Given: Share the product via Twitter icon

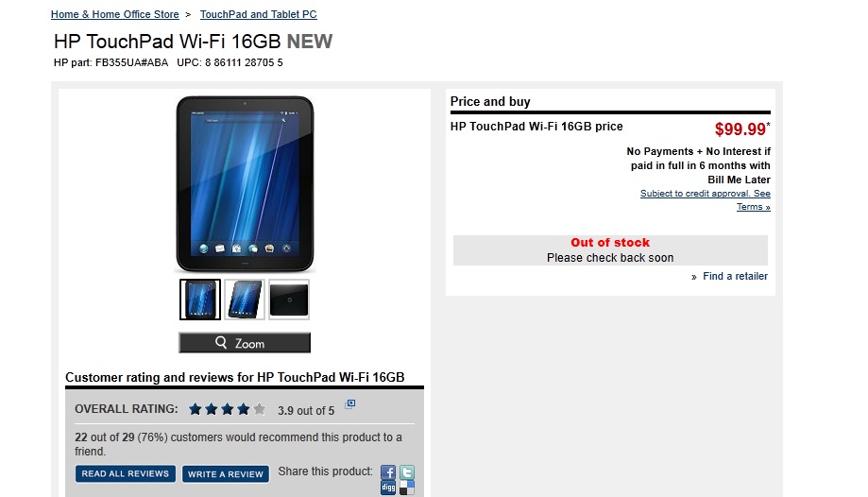Looking at the screenshot, I should point(407,472).
